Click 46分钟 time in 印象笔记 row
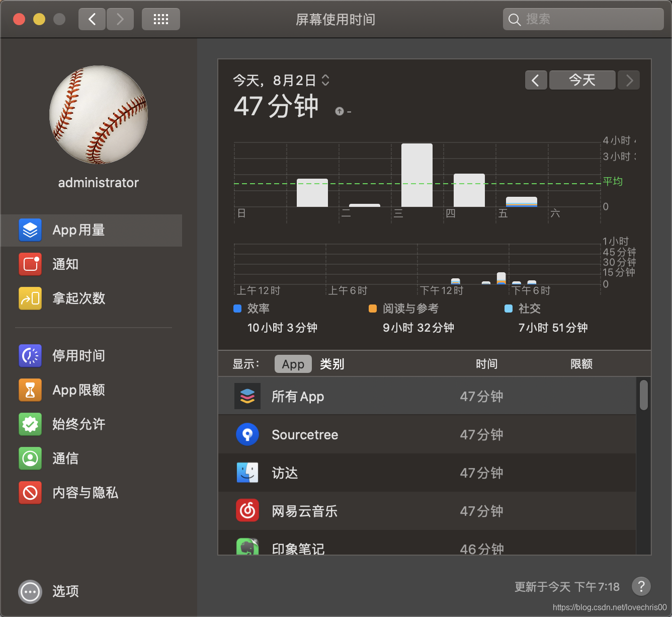The height and width of the screenshot is (617, 672). point(481,549)
